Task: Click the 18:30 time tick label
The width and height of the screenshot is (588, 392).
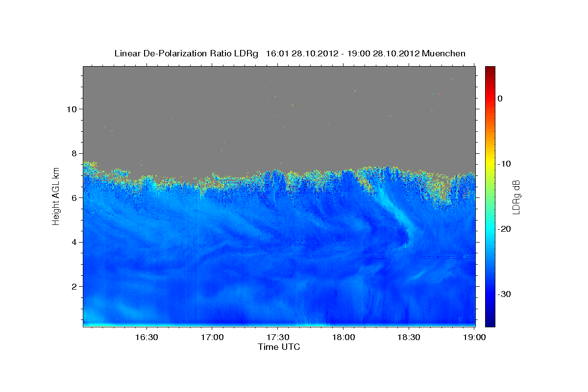Action: tap(409, 337)
